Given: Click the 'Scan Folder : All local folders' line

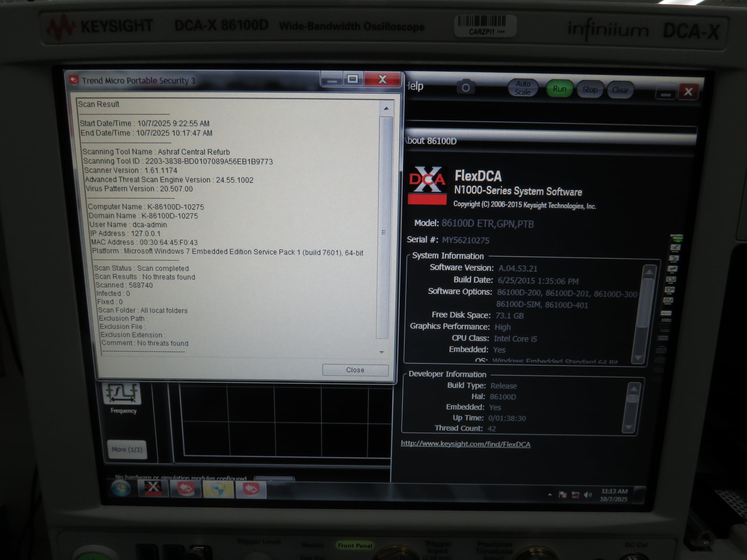Looking at the screenshot, I should pyautogui.click(x=143, y=310).
